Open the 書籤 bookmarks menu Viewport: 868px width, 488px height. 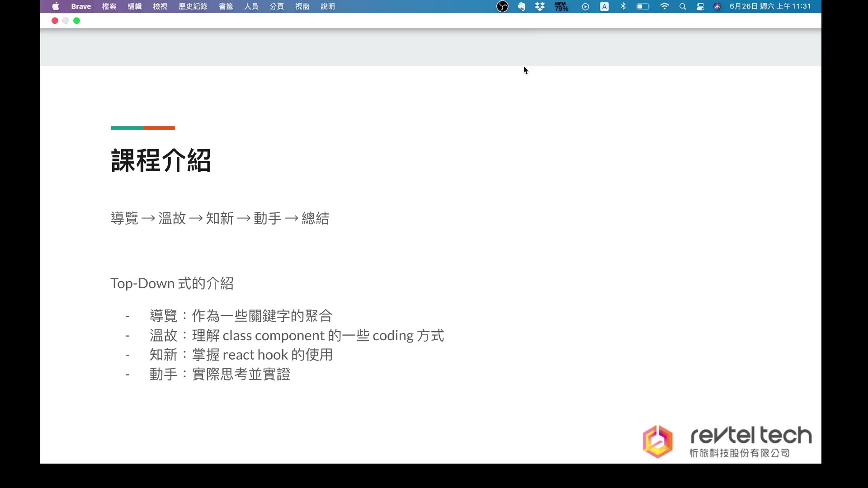tap(226, 6)
